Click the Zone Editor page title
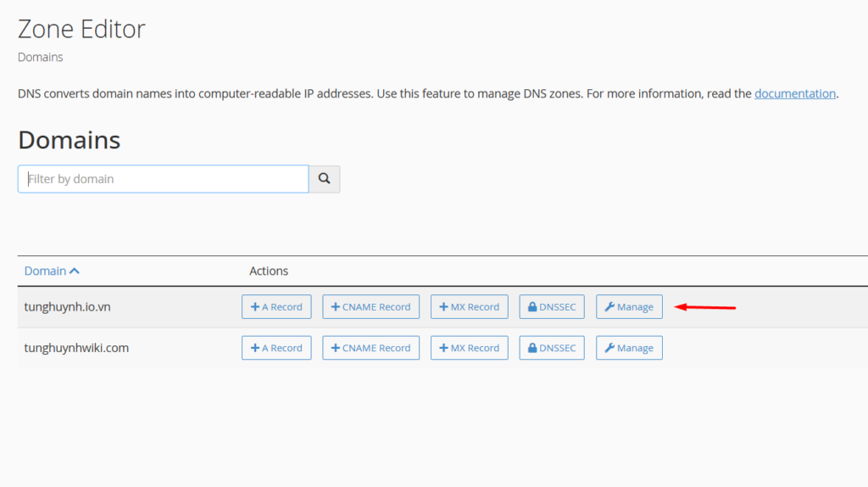Viewport: 868px width, 487px height. tap(81, 29)
